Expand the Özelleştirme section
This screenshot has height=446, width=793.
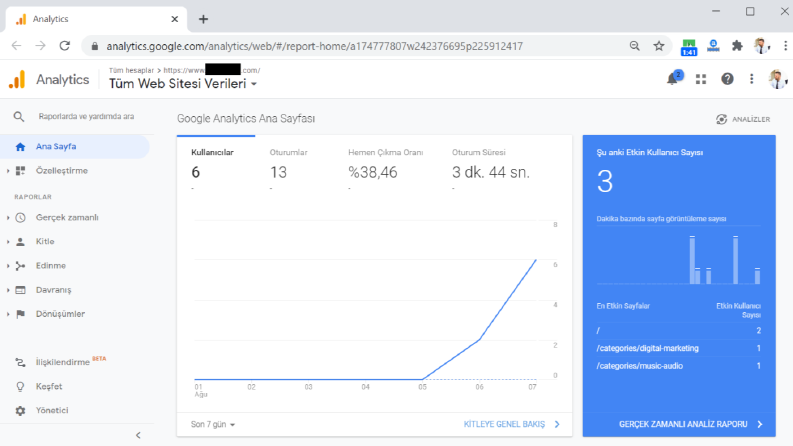(x=8, y=171)
